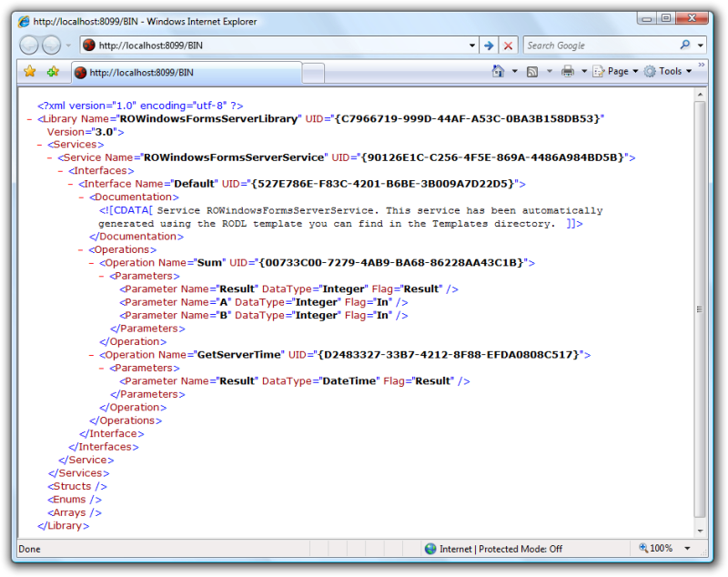Click the search magnifier icon
728x577 pixels.
pos(685,45)
